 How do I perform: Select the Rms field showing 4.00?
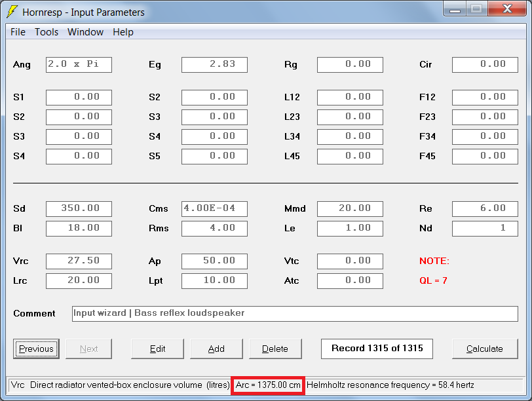click(x=214, y=229)
